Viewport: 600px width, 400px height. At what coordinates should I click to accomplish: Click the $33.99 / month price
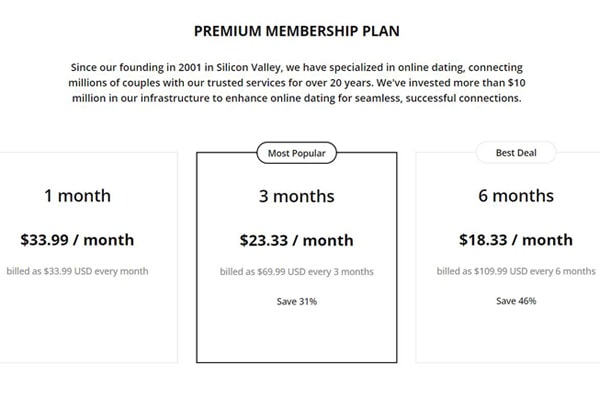[x=77, y=240]
